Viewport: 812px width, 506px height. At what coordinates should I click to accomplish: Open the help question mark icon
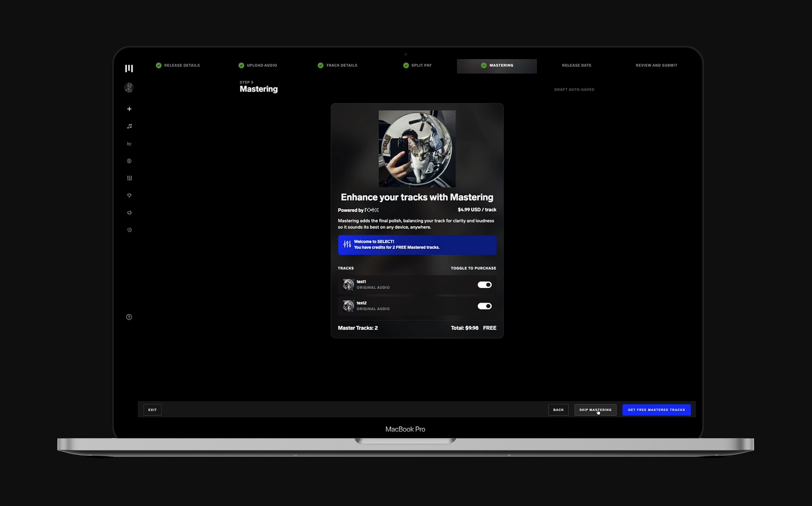tap(129, 317)
